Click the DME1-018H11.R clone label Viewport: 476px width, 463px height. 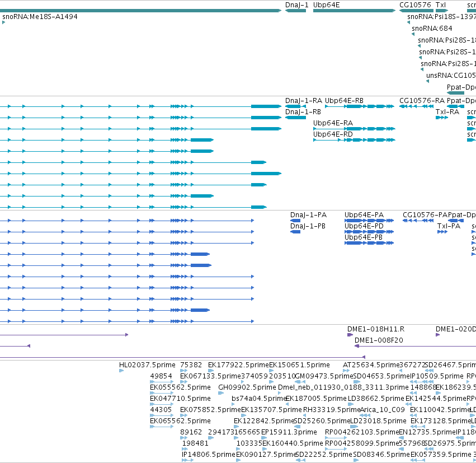[376, 329]
